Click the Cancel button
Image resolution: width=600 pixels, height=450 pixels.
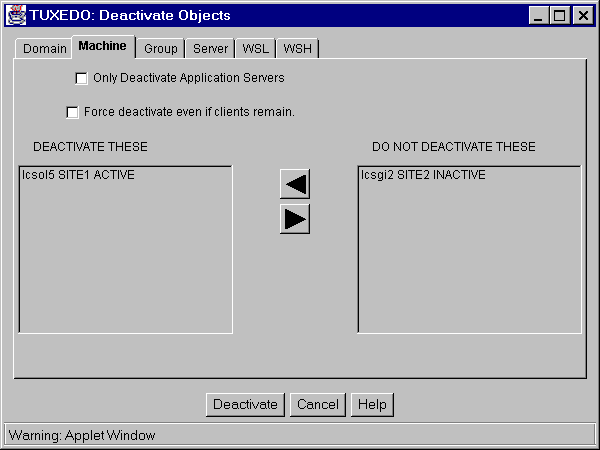pos(318,404)
